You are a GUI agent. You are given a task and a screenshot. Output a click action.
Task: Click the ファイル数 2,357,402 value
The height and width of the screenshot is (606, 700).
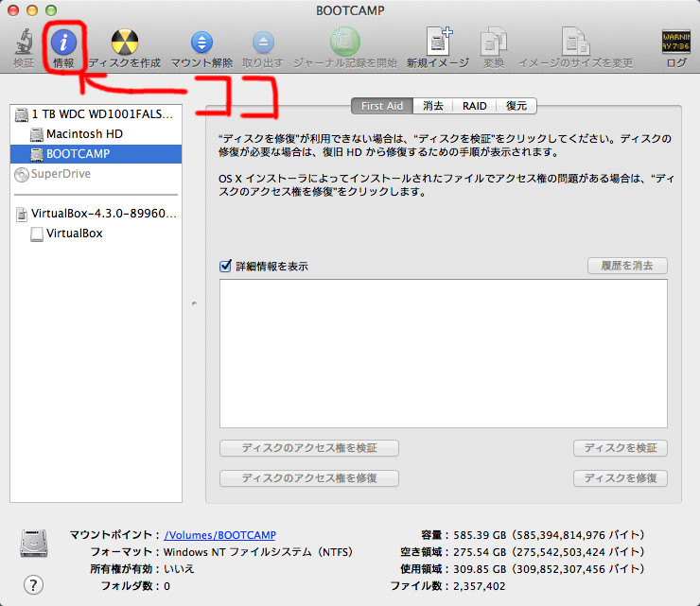pyautogui.click(x=479, y=586)
